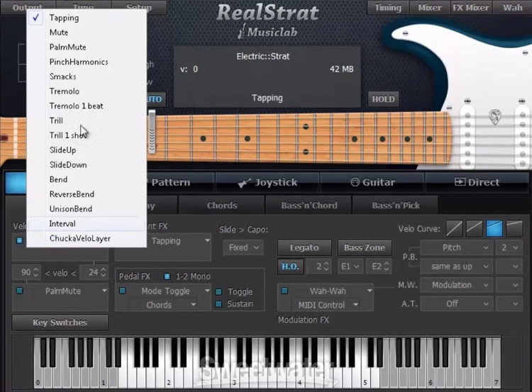The image size is (532, 392).
Task: Expand the Slide Capo Fixed dropdown
Action: (x=243, y=248)
